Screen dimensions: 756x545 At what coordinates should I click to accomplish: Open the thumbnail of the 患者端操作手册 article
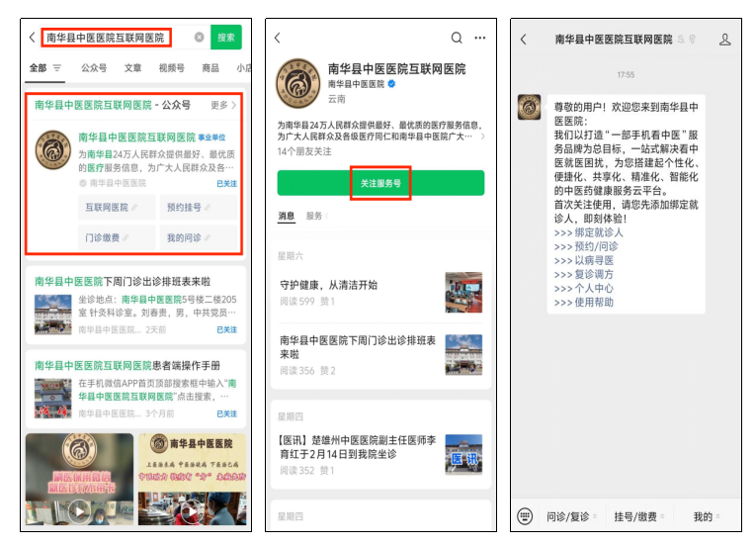(x=53, y=399)
